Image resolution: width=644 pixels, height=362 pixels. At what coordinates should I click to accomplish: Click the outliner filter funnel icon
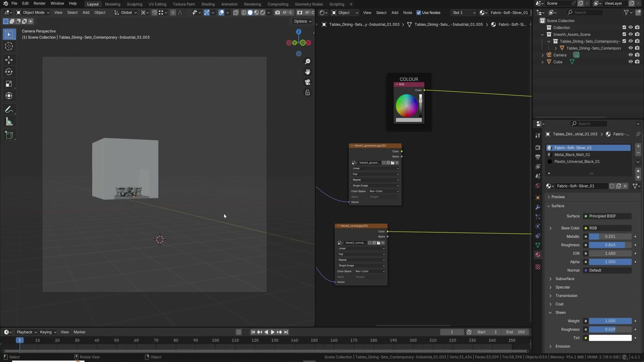pos(626,12)
